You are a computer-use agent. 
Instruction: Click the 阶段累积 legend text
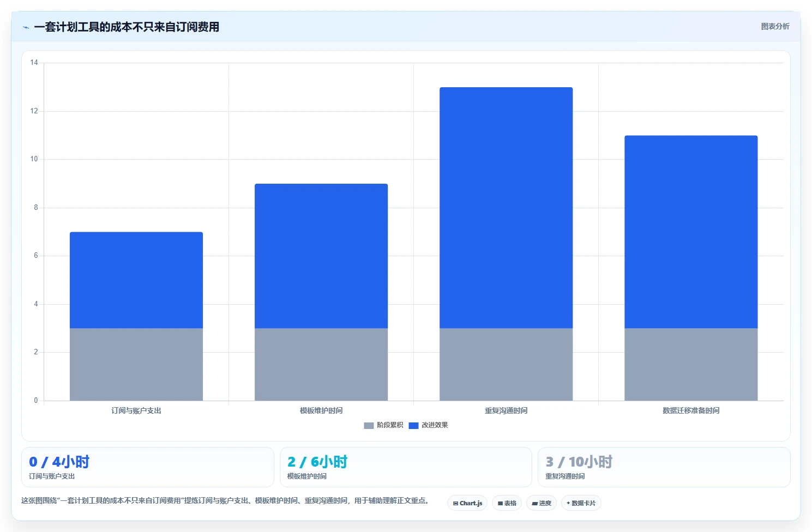click(x=390, y=425)
